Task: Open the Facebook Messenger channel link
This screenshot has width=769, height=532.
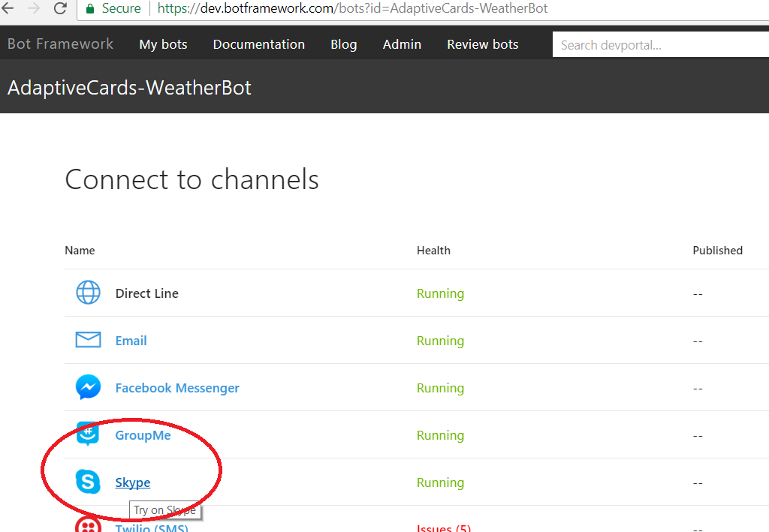Action: pyautogui.click(x=177, y=388)
